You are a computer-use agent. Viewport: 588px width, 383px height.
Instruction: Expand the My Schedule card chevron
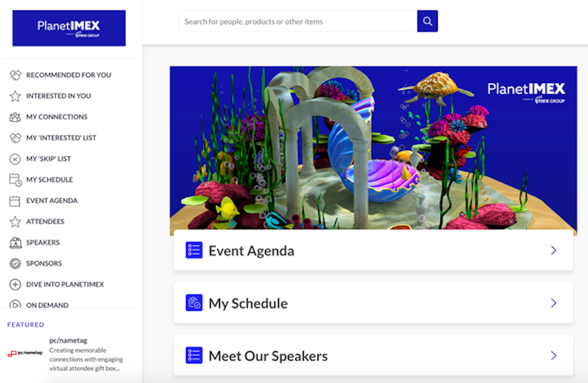click(x=554, y=303)
